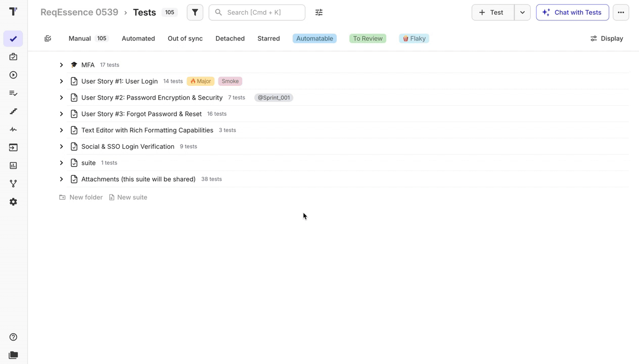This screenshot has width=639, height=364.
Task: Open the MFA folder name
Action: 88,65
